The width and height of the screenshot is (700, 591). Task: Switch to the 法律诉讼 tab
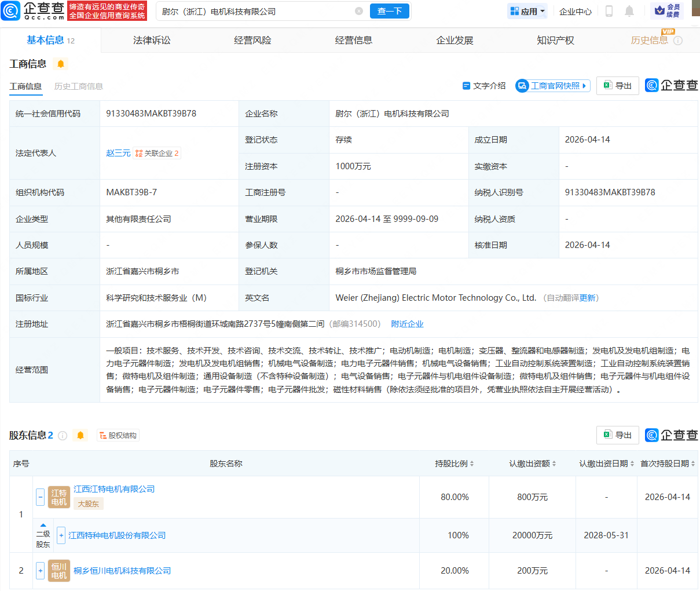(151, 40)
